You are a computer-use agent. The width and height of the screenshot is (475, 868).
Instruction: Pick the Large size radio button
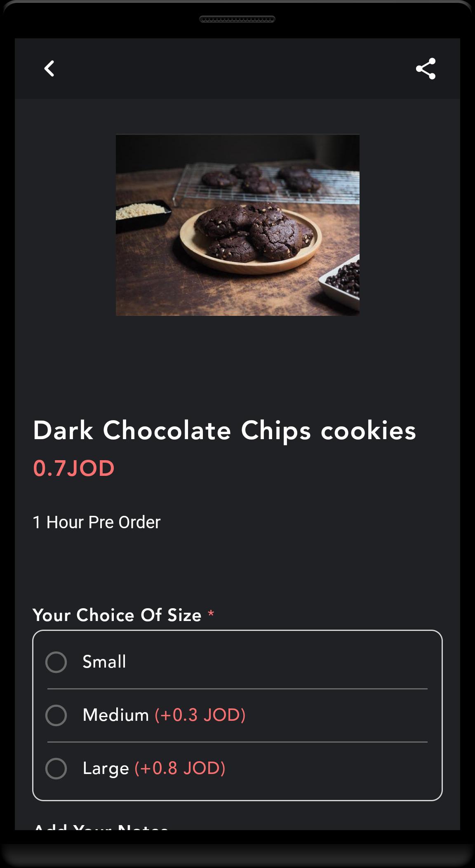[x=56, y=768]
